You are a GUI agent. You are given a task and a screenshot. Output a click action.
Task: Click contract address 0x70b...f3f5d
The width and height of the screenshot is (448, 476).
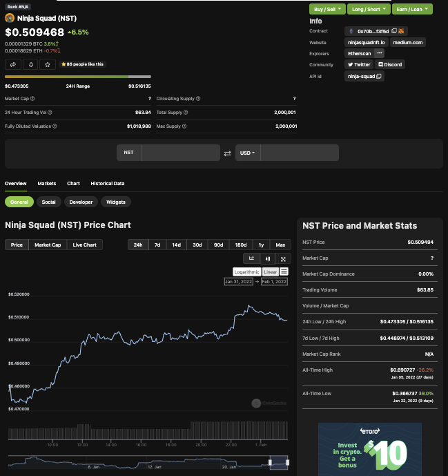pos(373,31)
